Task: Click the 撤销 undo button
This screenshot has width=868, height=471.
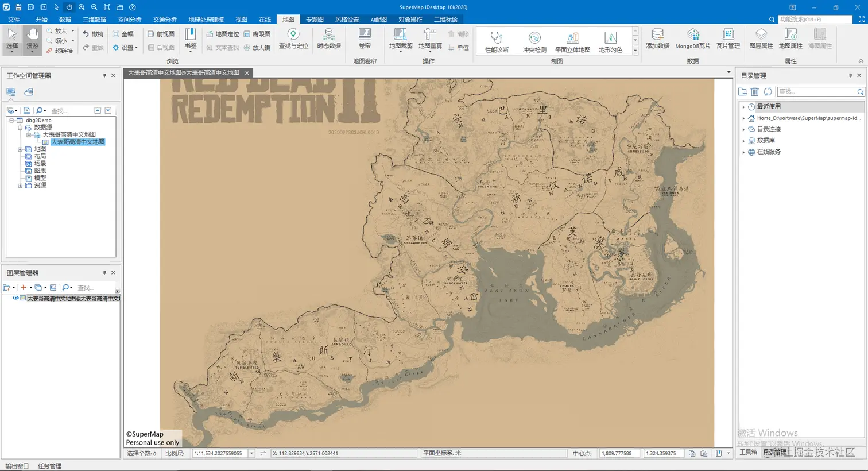Action: point(93,34)
